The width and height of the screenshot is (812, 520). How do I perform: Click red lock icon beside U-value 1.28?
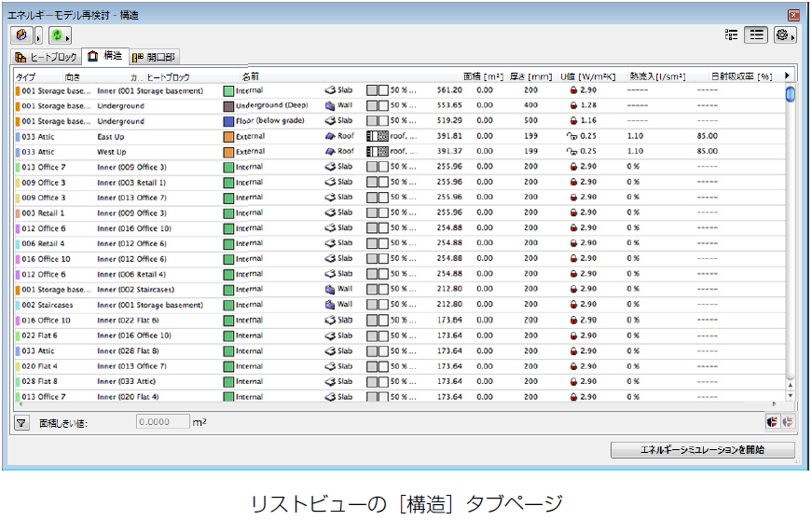(x=573, y=105)
